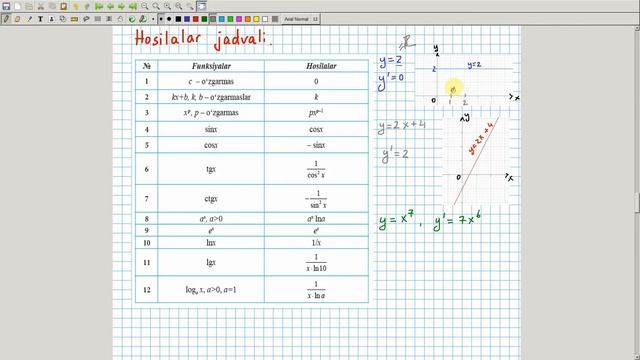Viewport: 640px width, 360px height.
Task: Toggle the Ruler tool
Action: (74, 19)
